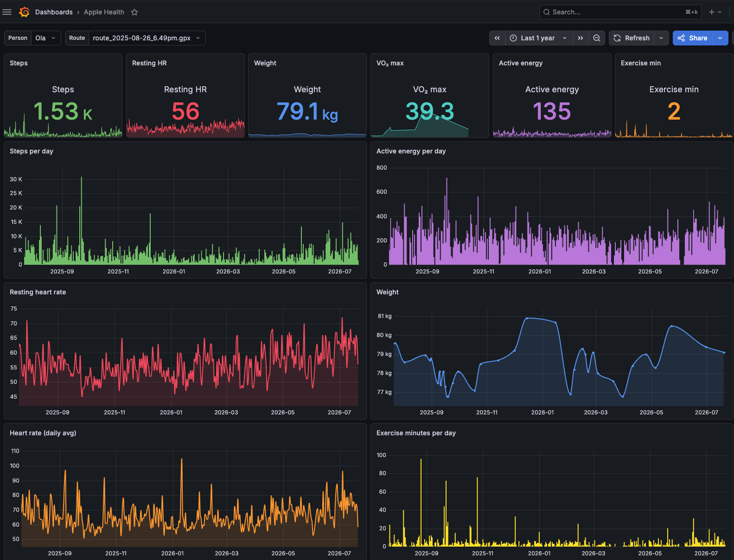Click the Exercise min value 2

(x=674, y=111)
